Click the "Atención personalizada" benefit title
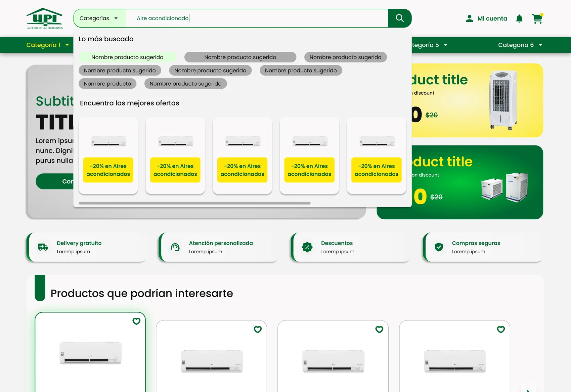The image size is (571, 392). point(221,243)
